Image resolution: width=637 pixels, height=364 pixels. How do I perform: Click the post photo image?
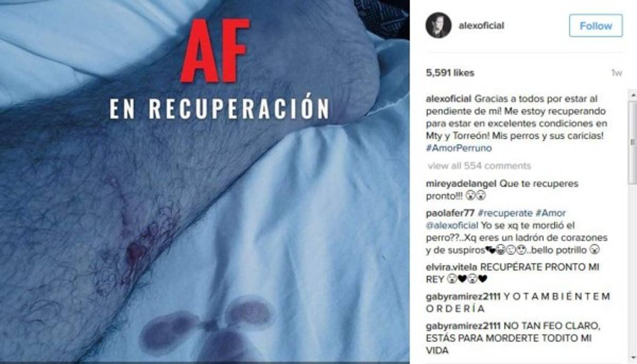pos(205,182)
